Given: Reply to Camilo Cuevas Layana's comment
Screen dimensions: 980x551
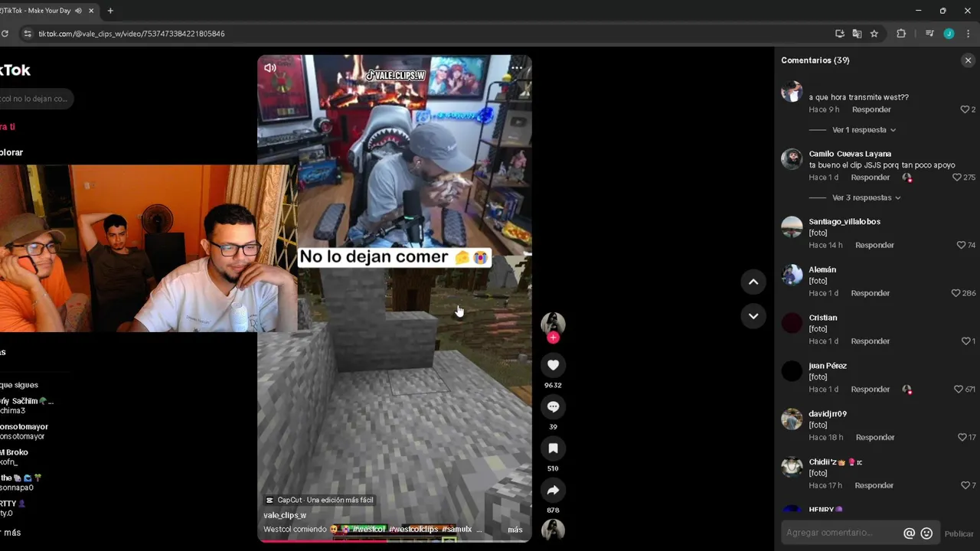Looking at the screenshot, I should [871, 178].
